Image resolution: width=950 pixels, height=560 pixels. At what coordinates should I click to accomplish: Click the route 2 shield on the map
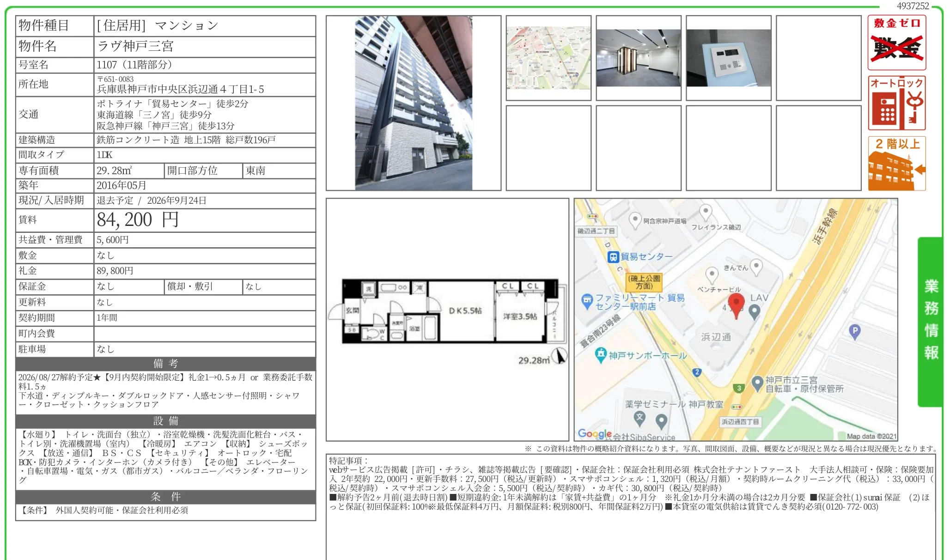pos(697,372)
